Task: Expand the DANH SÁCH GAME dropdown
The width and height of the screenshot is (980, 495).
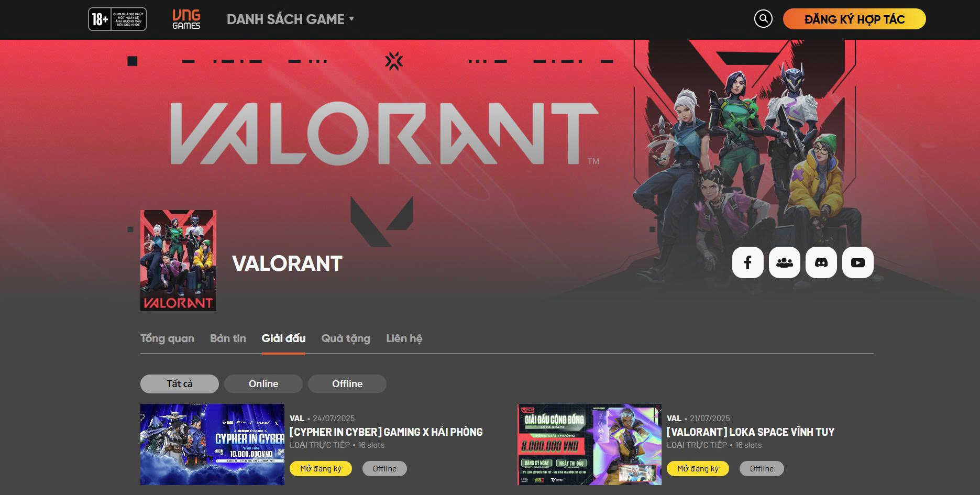Action: pos(290,19)
